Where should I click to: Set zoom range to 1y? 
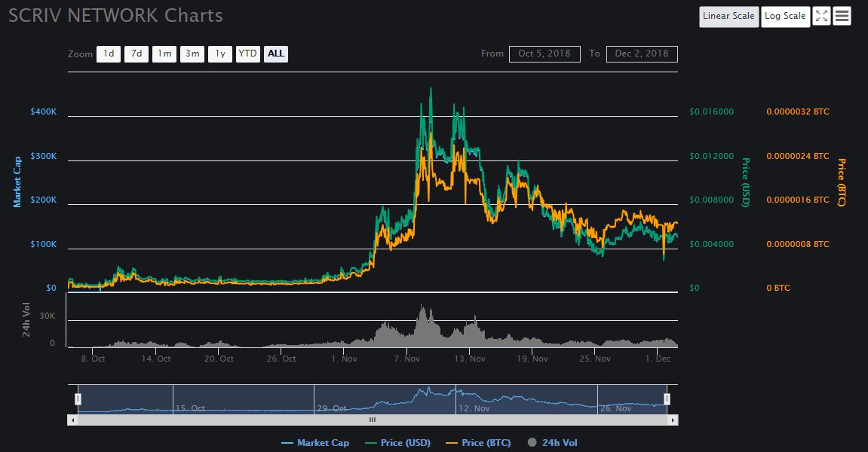pos(220,53)
